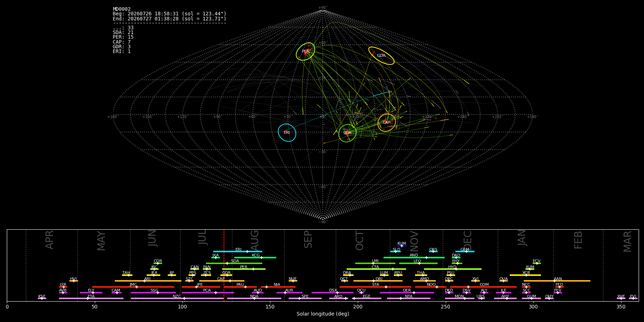Click the AND shower bar in November
This screenshot has height=322, width=644.
click(414, 257)
